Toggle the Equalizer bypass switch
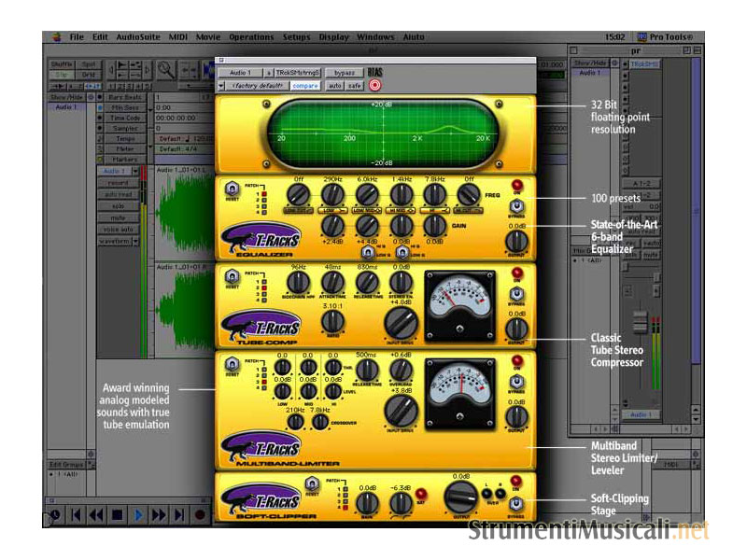This screenshot has width=747, height=560. (x=515, y=207)
